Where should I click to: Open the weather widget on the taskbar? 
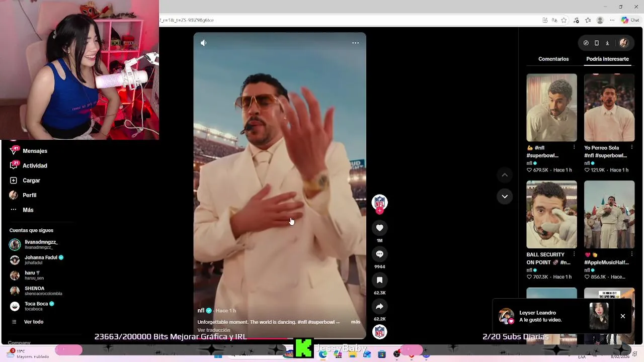[x=28, y=353]
